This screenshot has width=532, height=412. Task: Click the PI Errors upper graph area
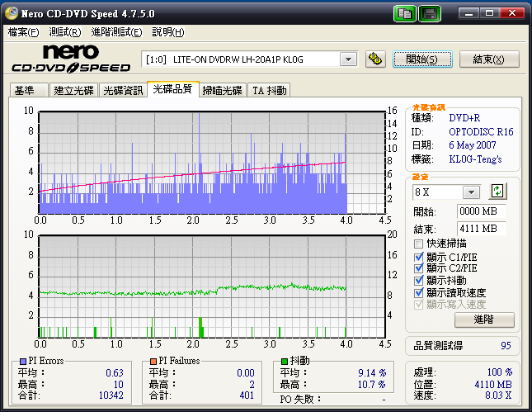[212, 163]
